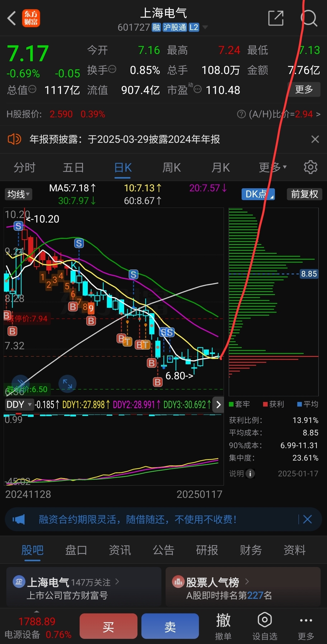327x644 pixels.
Task: Tap the fullscreen expand chart icon
Action: coord(67,384)
